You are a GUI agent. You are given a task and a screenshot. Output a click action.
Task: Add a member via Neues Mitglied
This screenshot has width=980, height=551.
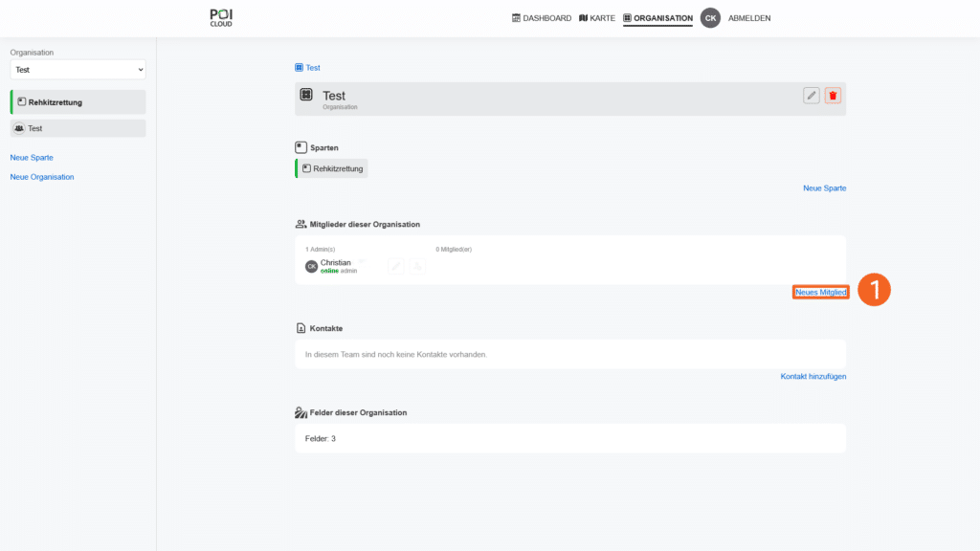pyautogui.click(x=820, y=292)
